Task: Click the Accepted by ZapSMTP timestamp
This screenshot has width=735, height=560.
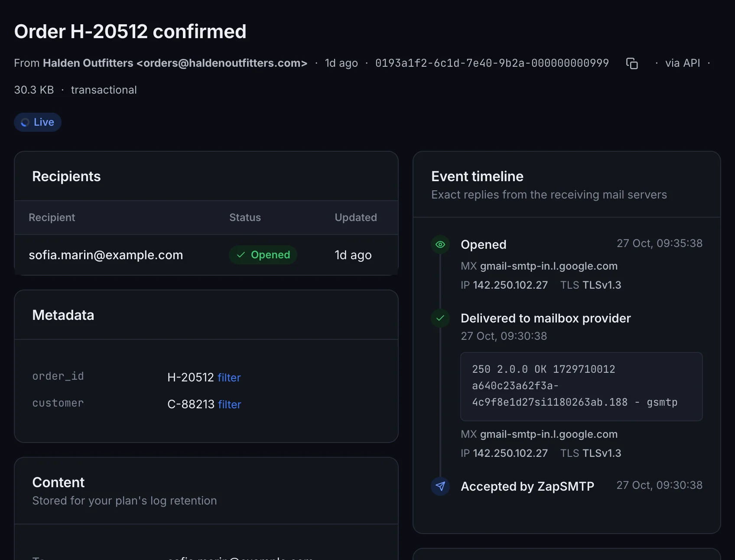Action: 660,485
